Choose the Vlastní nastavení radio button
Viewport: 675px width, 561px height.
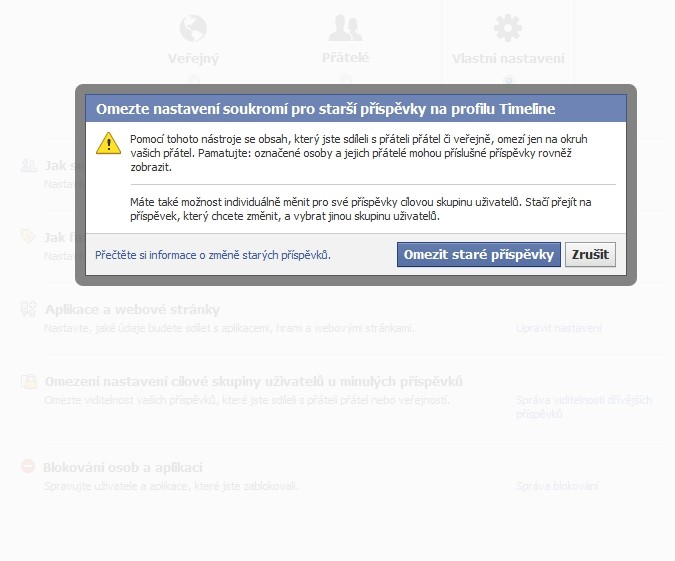(508, 80)
